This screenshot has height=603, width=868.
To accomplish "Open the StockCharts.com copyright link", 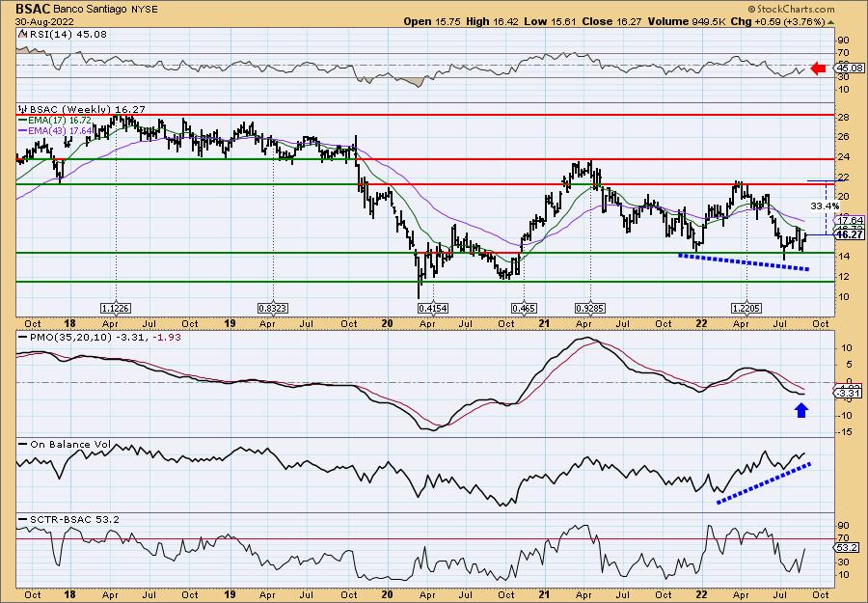I will [x=791, y=10].
